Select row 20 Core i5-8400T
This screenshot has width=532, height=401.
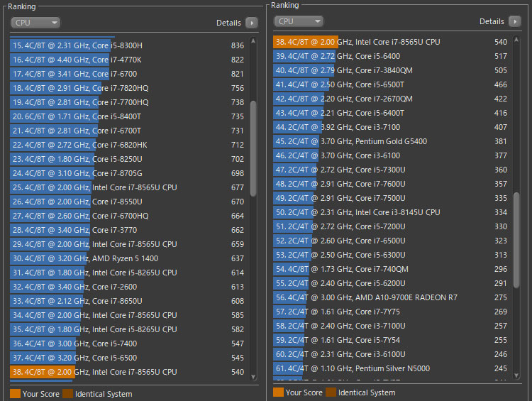[x=128, y=116]
